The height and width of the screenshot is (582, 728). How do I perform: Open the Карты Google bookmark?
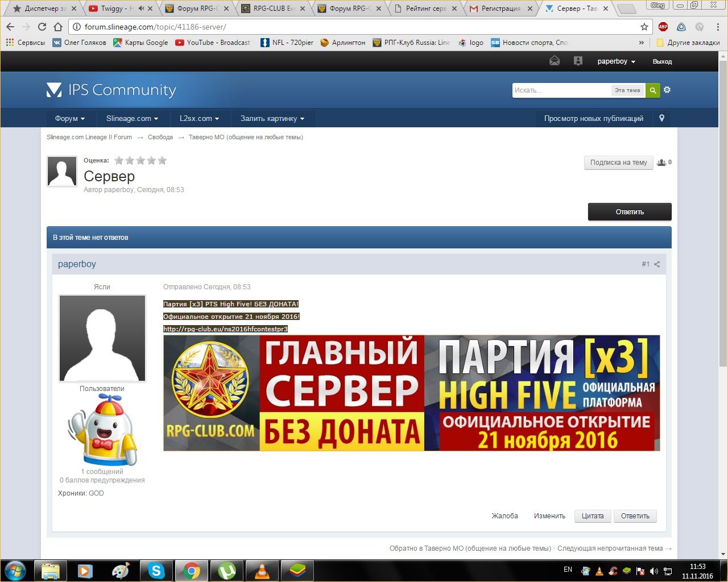coord(140,43)
